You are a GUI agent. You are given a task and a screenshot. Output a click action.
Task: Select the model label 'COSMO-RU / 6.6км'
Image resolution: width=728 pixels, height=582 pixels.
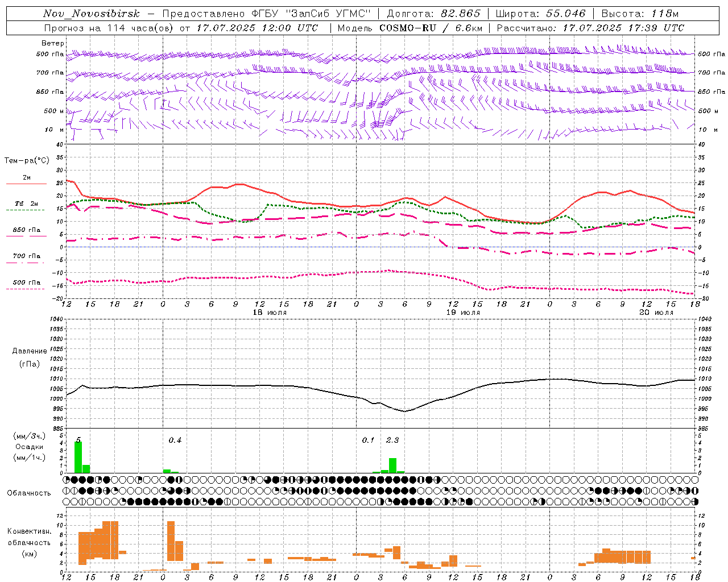tap(431, 28)
